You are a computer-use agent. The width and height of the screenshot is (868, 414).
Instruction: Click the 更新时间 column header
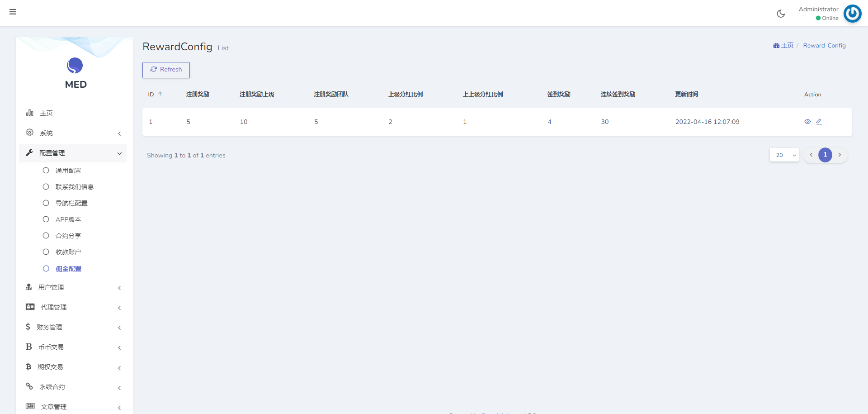tap(687, 94)
